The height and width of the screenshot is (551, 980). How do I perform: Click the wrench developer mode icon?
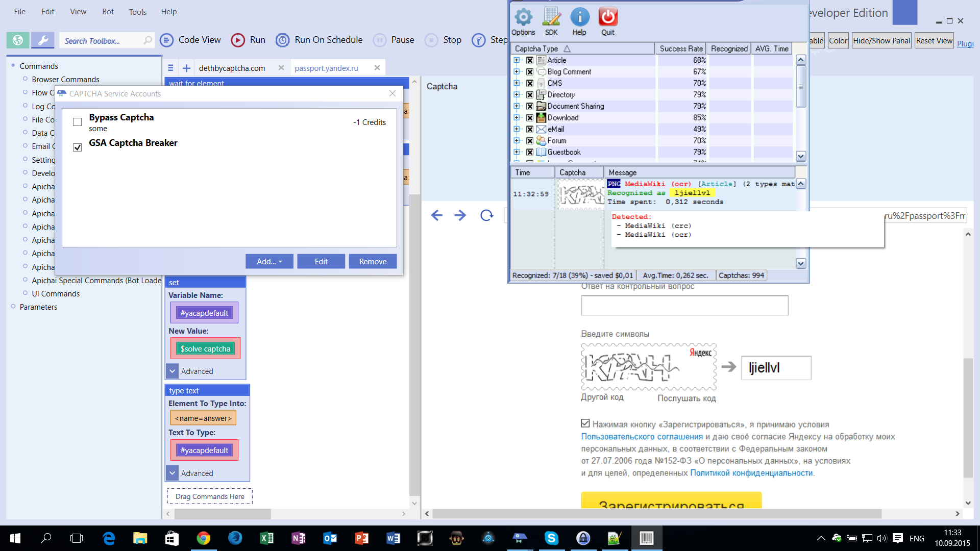click(x=43, y=40)
